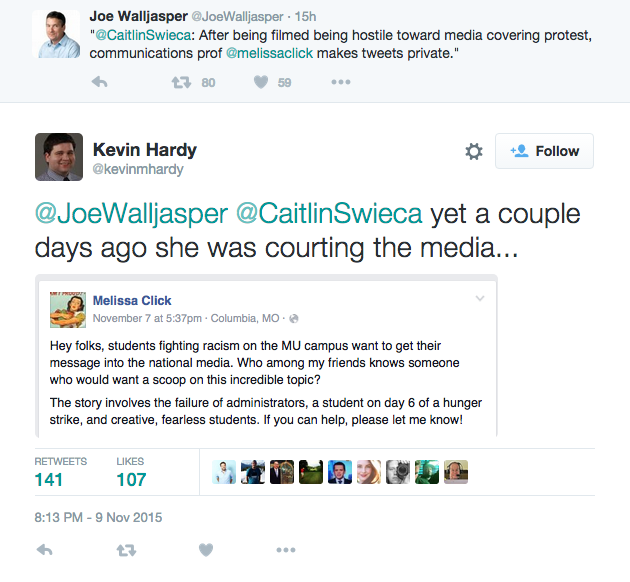630x582 pixels.
Task: Retweet Kevin Hardy's tweet
Action: point(126,550)
